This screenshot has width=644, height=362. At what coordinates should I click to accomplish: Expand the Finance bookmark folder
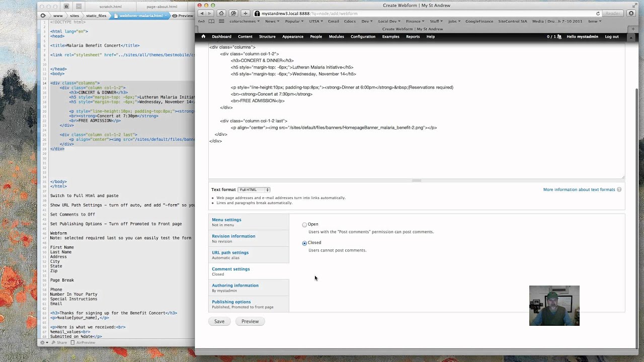tap(415, 22)
